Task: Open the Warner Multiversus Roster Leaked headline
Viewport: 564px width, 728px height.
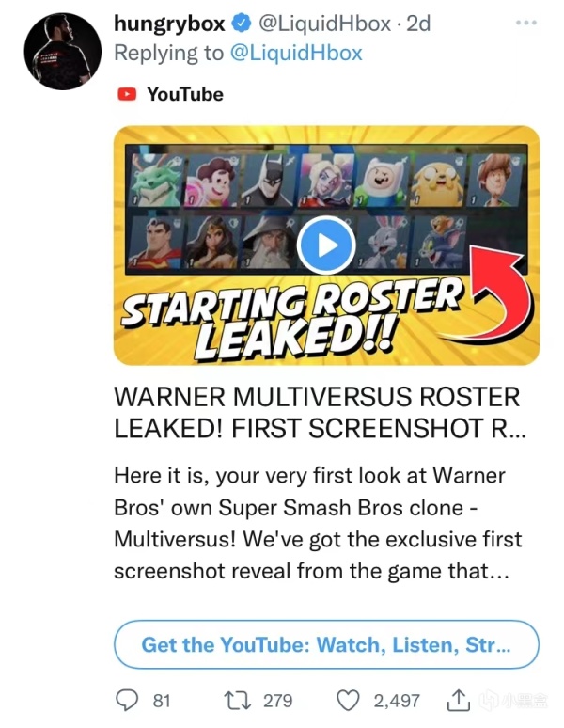Action: pyautogui.click(x=316, y=411)
